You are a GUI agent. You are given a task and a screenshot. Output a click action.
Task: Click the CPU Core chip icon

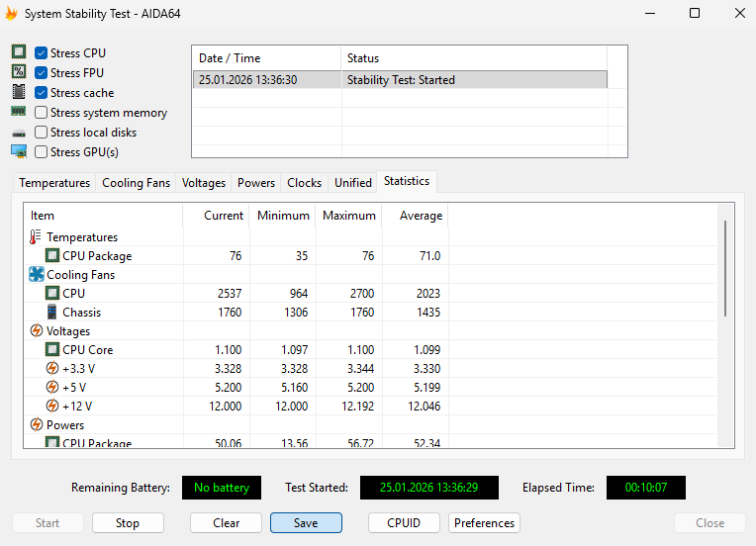coord(52,350)
